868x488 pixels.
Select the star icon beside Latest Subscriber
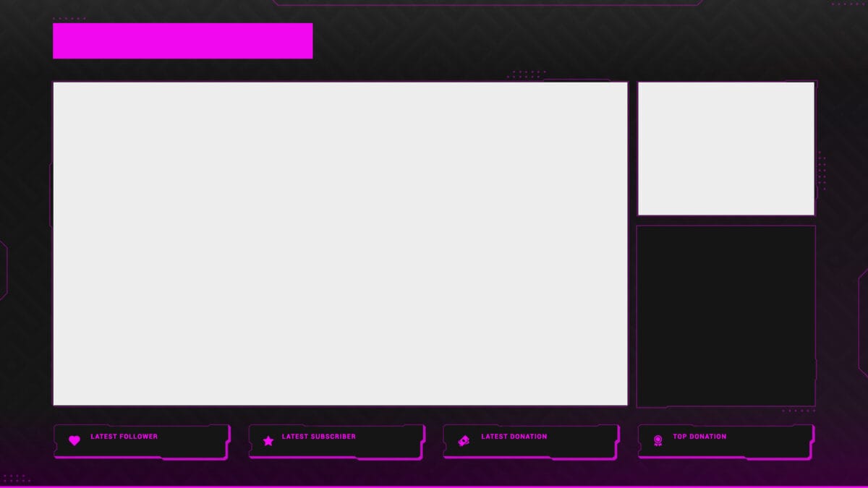pos(268,440)
